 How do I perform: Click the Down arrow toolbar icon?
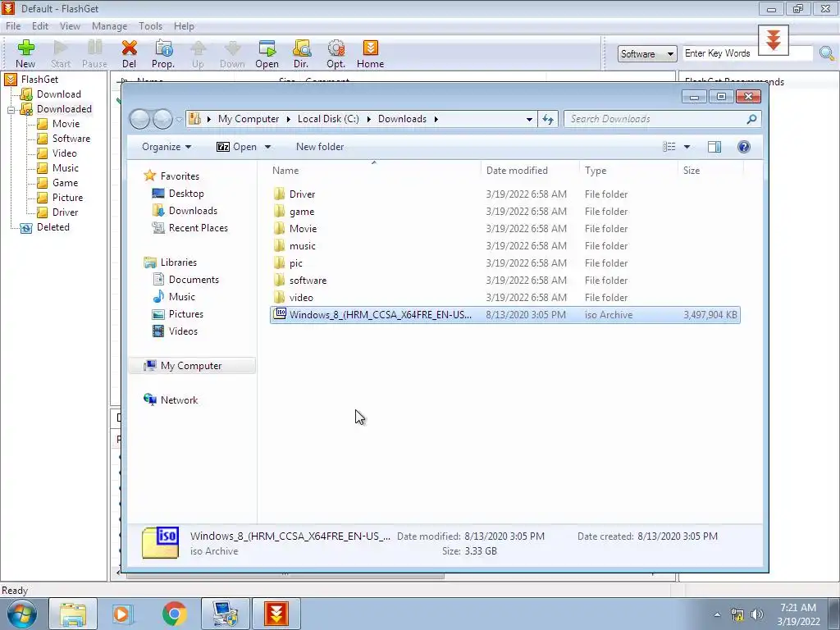pos(232,53)
